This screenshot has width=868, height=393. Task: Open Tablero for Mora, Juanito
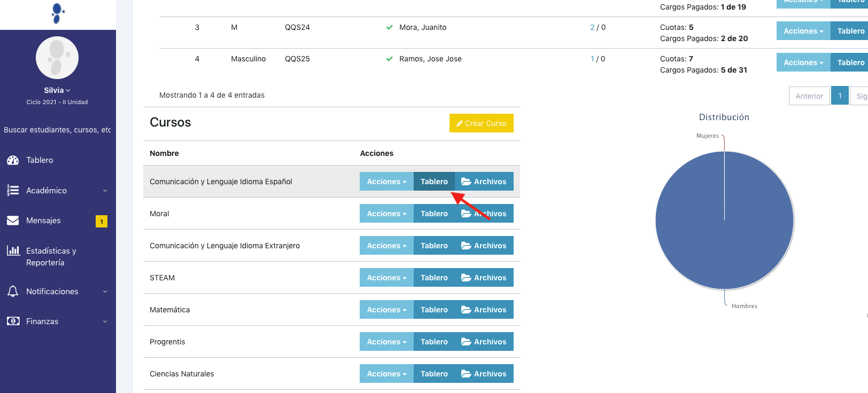coord(850,31)
